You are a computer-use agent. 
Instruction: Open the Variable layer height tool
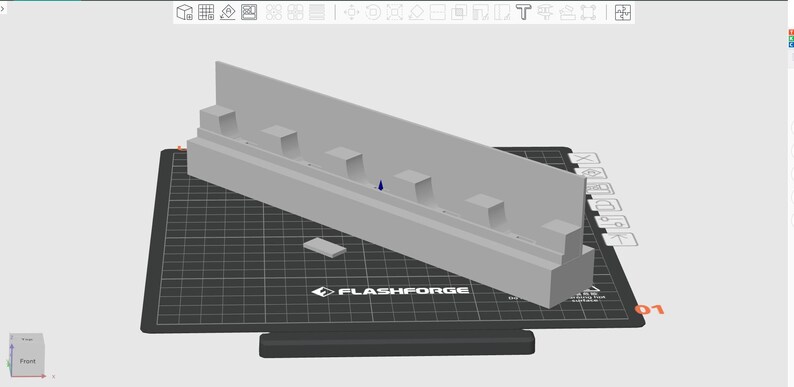[316, 12]
